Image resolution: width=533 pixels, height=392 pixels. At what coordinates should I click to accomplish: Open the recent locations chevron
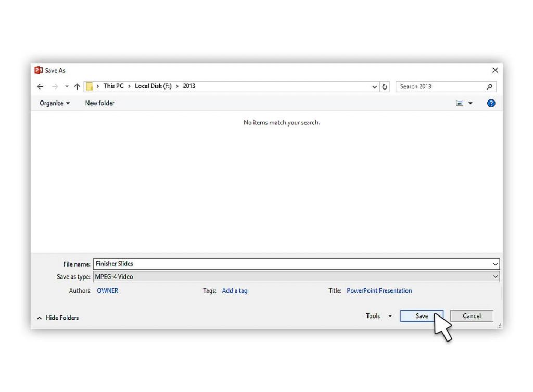pos(67,87)
